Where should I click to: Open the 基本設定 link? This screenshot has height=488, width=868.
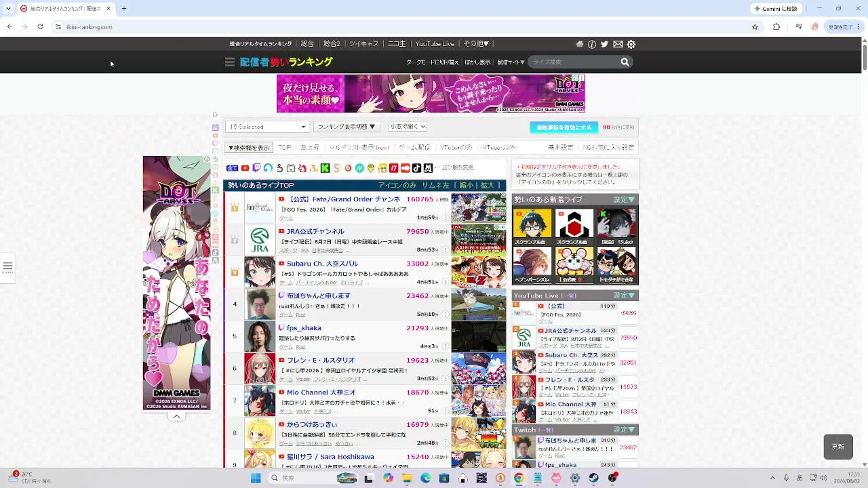pos(561,148)
